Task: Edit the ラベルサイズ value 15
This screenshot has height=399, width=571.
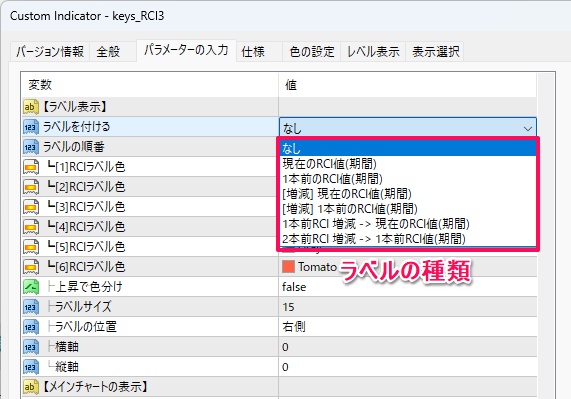Action: pos(407,307)
